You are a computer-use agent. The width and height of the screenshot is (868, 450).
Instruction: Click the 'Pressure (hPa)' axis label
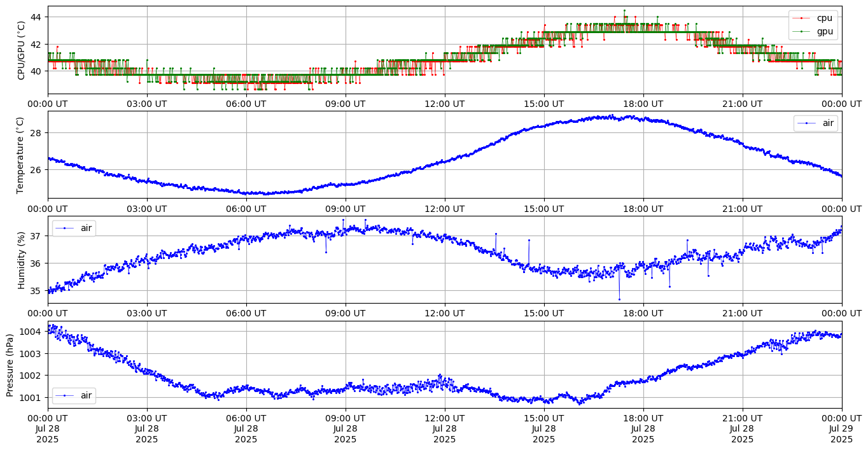pos(10,365)
